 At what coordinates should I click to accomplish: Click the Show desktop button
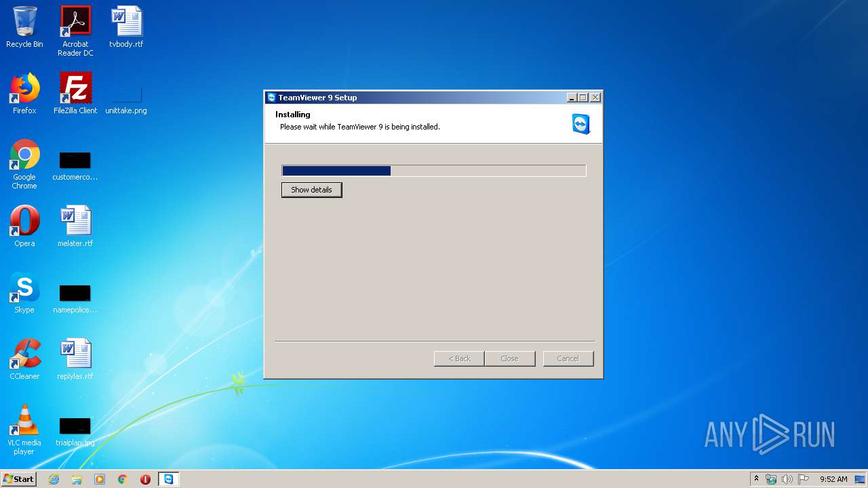(861, 479)
